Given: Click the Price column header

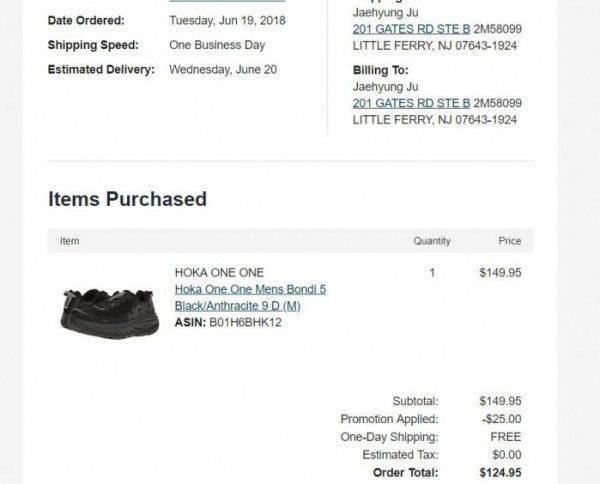Looking at the screenshot, I should click(x=510, y=241).
